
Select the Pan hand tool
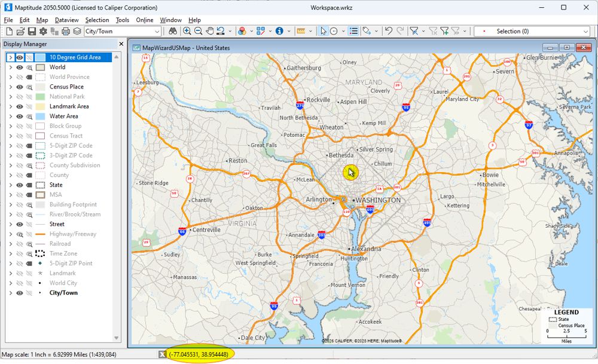coord(209,31)
